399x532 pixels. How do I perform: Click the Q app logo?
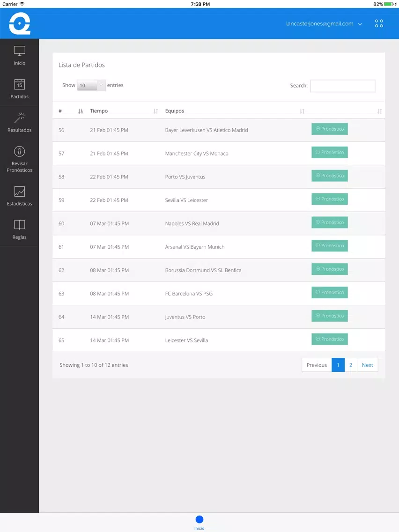(20, 23)
